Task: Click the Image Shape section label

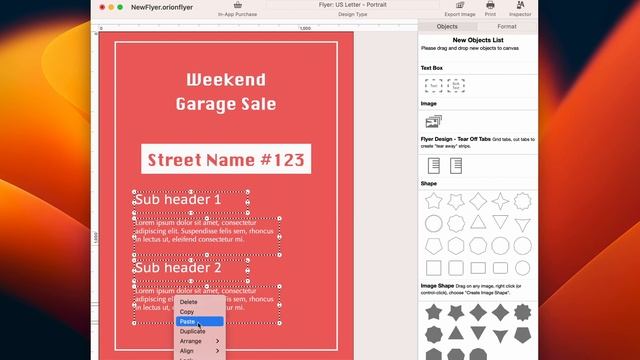Action: [437, 286]
